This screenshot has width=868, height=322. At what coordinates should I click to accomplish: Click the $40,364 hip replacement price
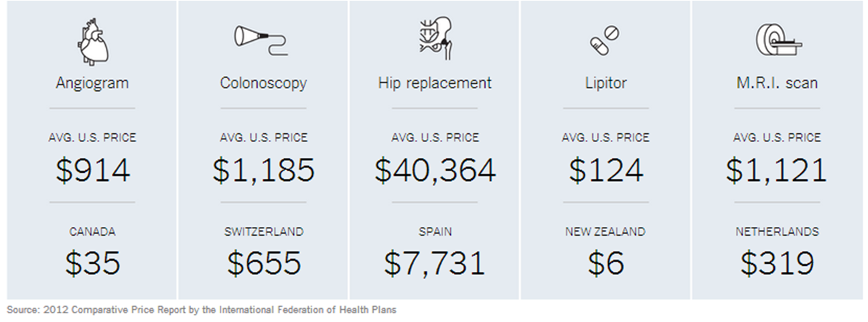[435, 171]
